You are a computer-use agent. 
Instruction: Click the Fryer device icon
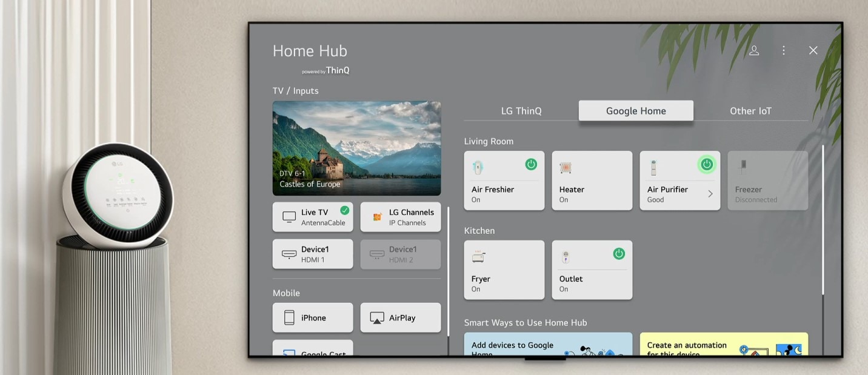pyautogui.click(x=478, y=257)
